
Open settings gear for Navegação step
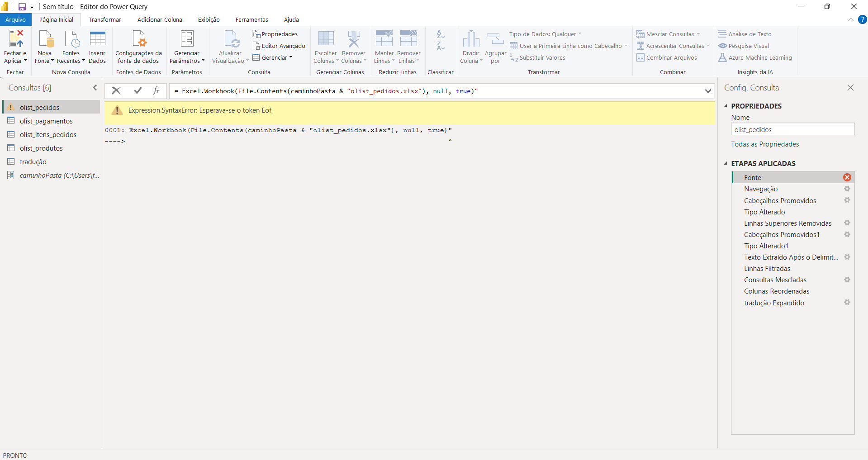pyautogui.click(x=847, y=189)
